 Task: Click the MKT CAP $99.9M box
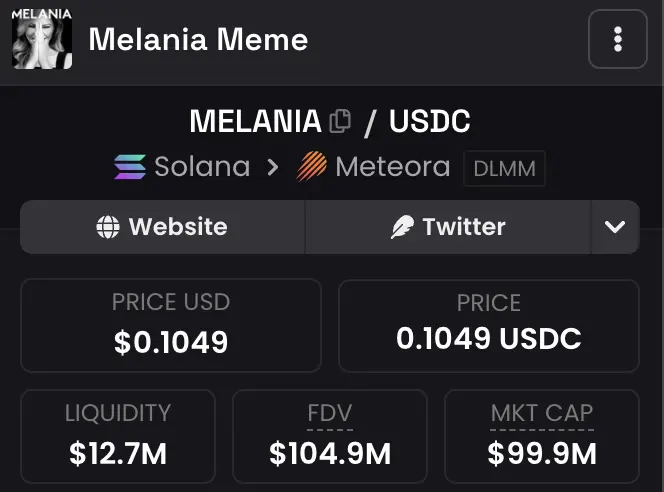541,436
